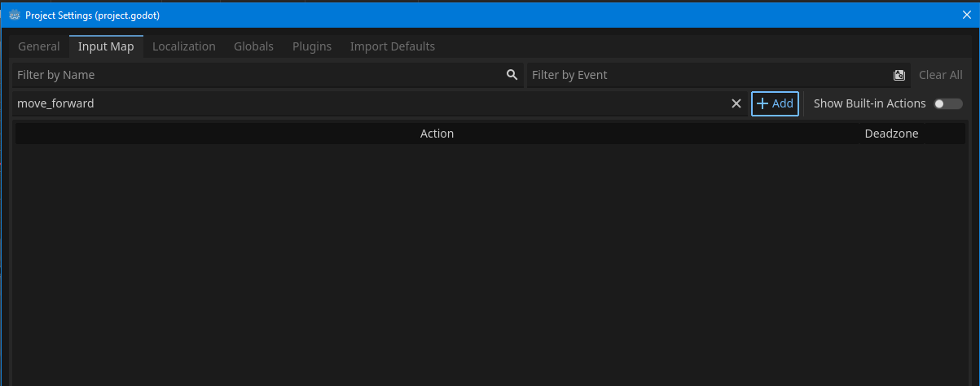
Task: Click the Action column header
Action: tap(437, 134)
